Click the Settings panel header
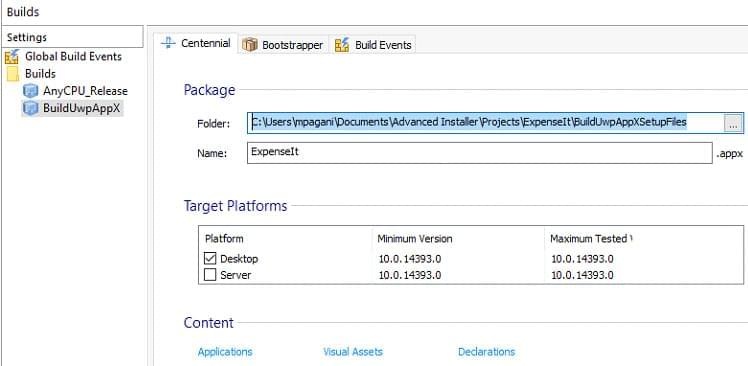748x366 pixels. click(x=72, y=37)
